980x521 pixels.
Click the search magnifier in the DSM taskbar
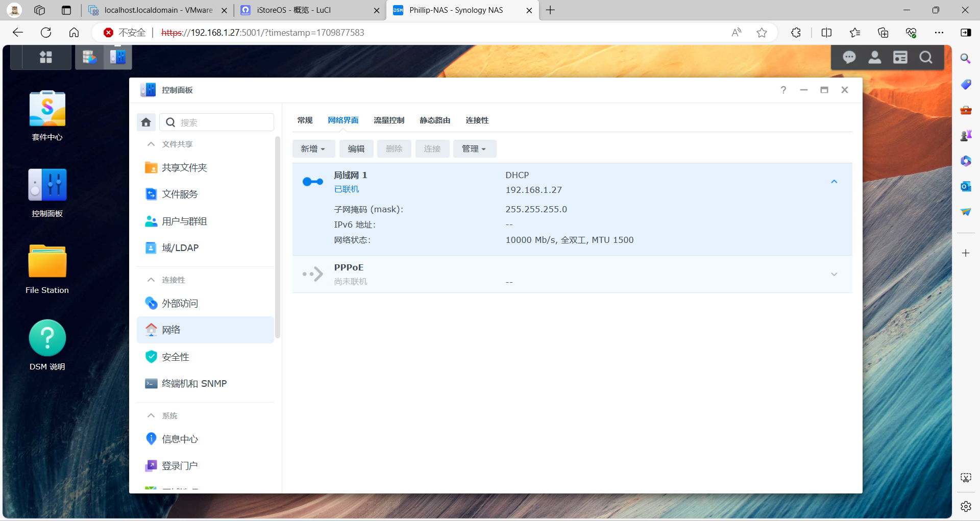point(926,57)
